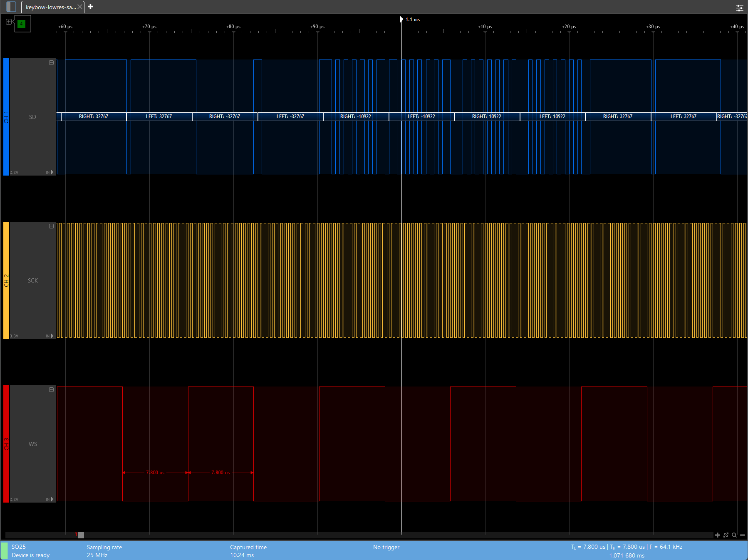Image resolution: width=748 pixels, height=560 pixels.
Task: Click the SQ25 Device is ready status
Action: [x=30, y=551]
